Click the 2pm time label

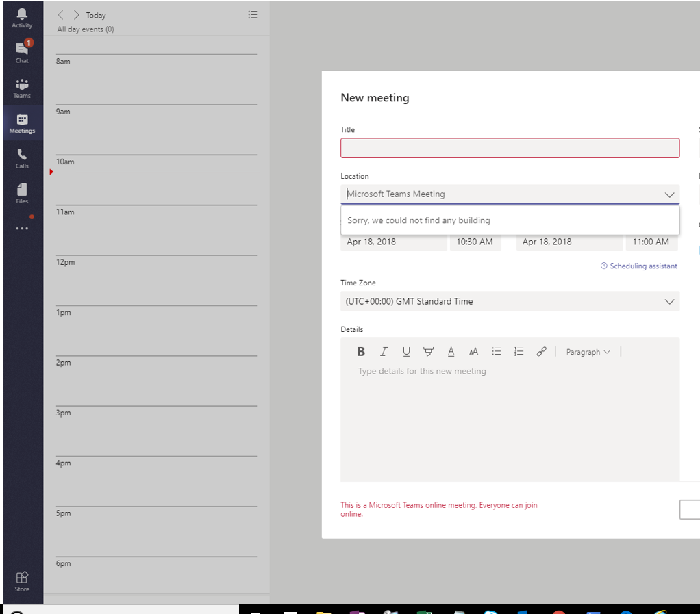click(64, 363)
